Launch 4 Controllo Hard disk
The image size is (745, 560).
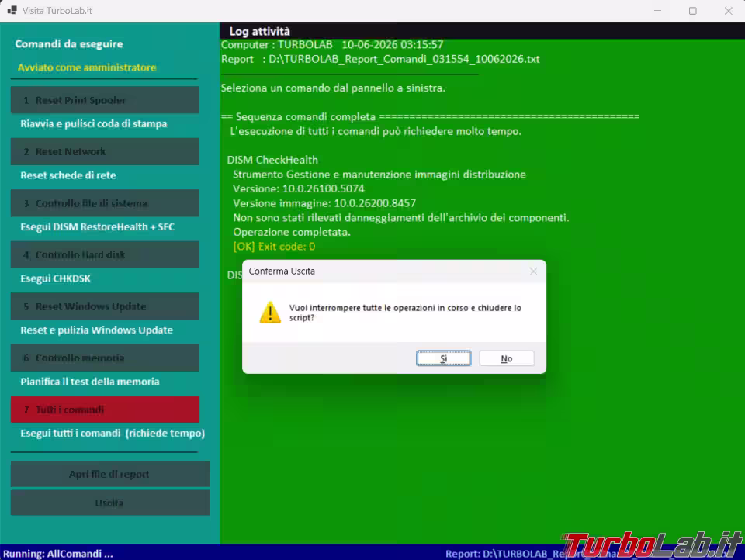coord(105,254)
